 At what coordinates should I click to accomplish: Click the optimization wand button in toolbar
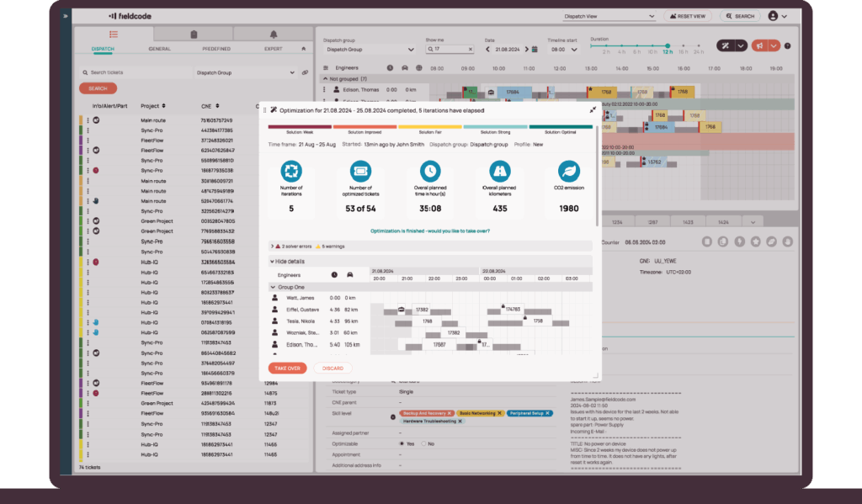[726, 45]
